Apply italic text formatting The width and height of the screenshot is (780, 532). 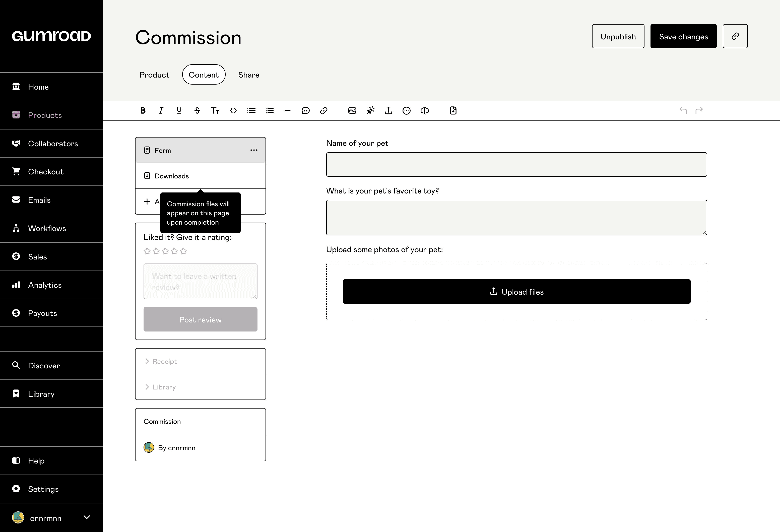161,110
